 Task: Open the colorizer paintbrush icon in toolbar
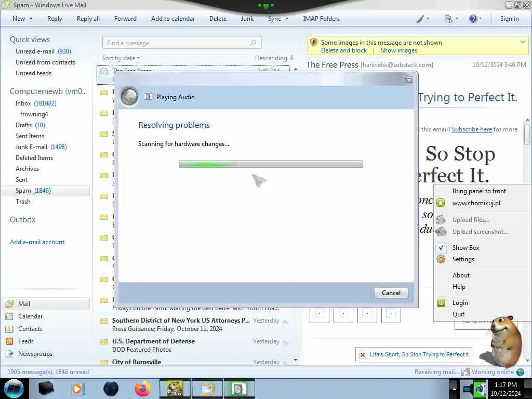420,19
